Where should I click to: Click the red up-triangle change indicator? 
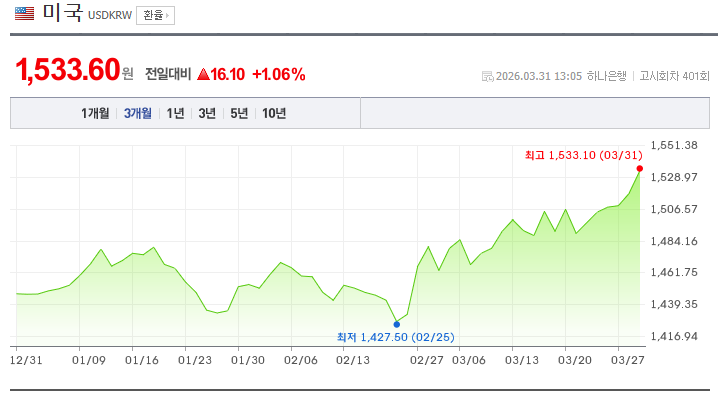[203, 74]
